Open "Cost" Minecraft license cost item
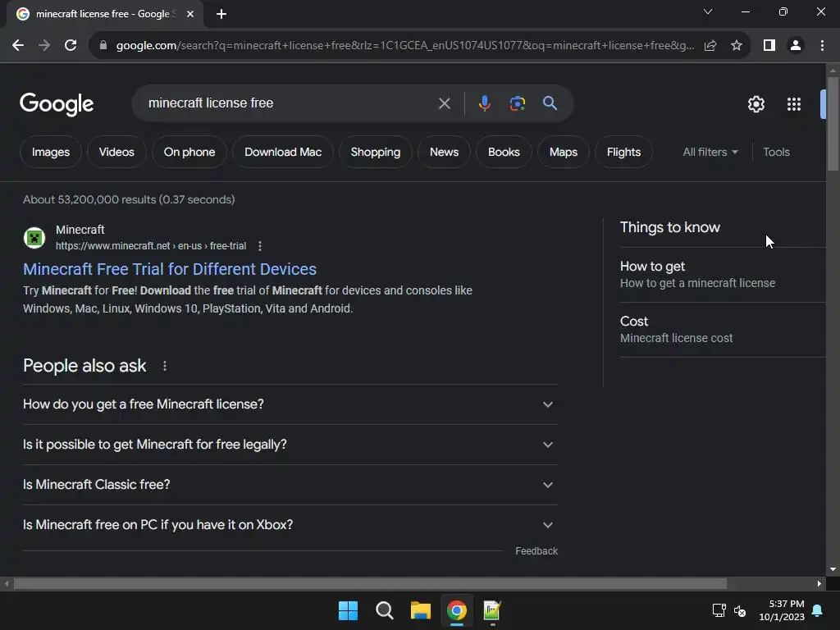The height and width of the screenshot is (630, 840). [723, 330]
